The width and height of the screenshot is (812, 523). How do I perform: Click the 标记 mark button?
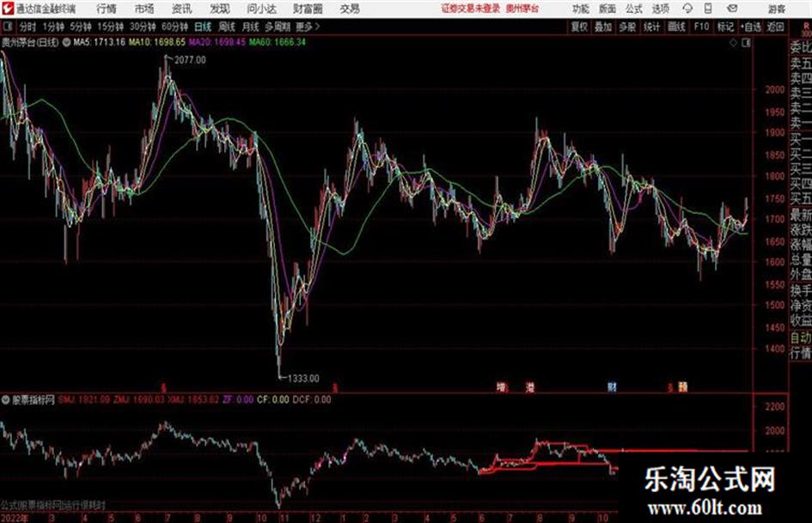[725, 27]
